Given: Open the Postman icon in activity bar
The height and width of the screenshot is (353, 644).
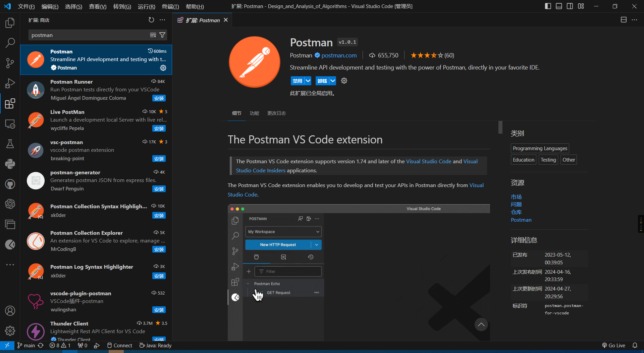Looking at the screenshot, I should coord(10,245).
